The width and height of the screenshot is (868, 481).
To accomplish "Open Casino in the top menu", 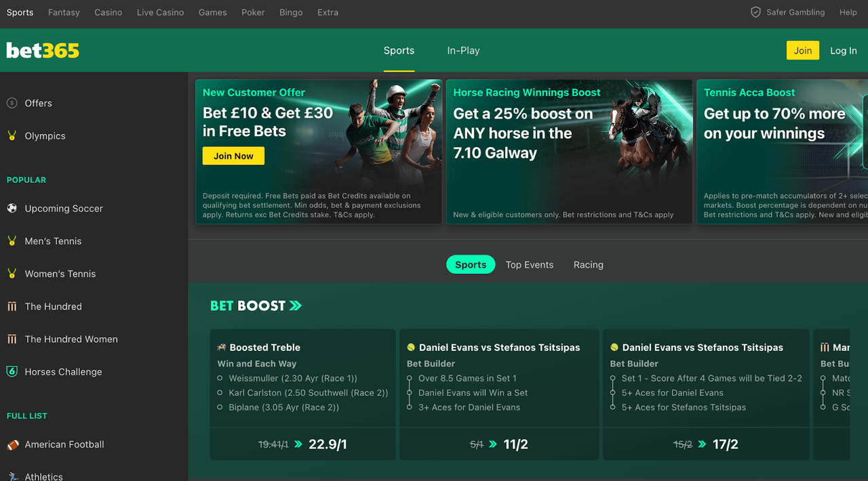I will point(108,12).
